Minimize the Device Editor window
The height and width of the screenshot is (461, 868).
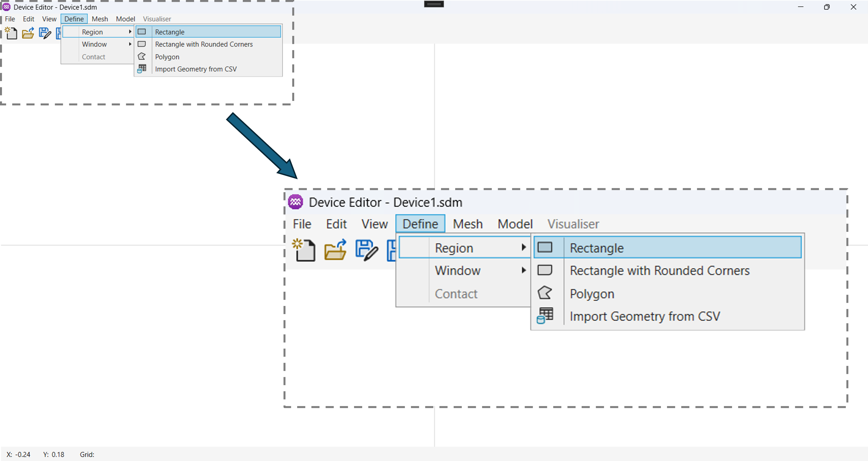pyautogui.click(x=801, y=7)
